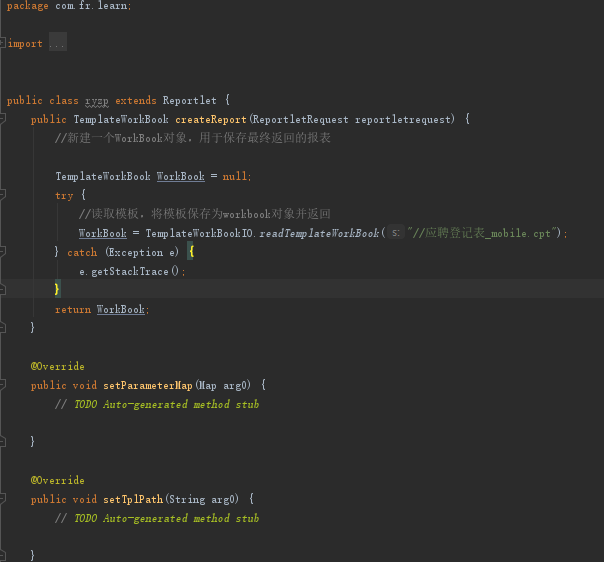This screenshot has width=604, height=562.
Task: Click the Map arg0 parameter
Action: 223,385
